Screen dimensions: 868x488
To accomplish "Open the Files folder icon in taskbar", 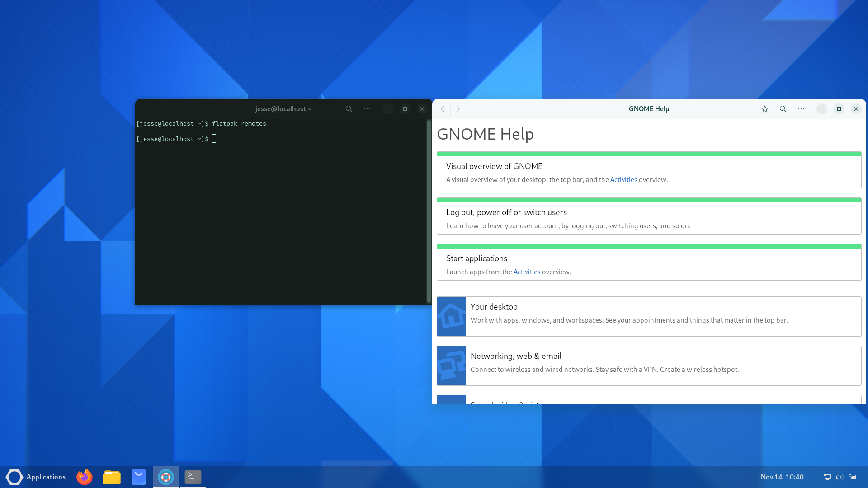I will click(112, 477).
